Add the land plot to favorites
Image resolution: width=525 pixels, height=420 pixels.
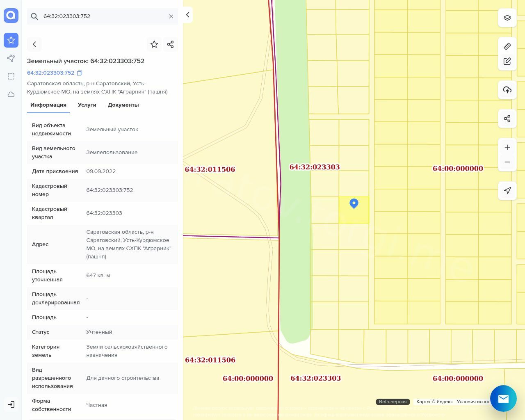tap(154, 44)
